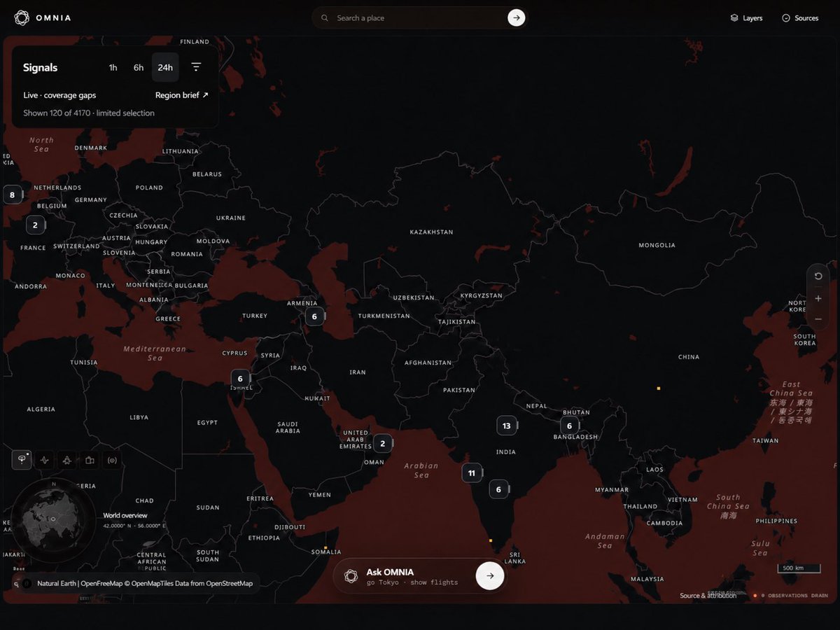Click the KAZAKHSTAN map label
This screenshot has width=840, height=630.
[431, 232]
